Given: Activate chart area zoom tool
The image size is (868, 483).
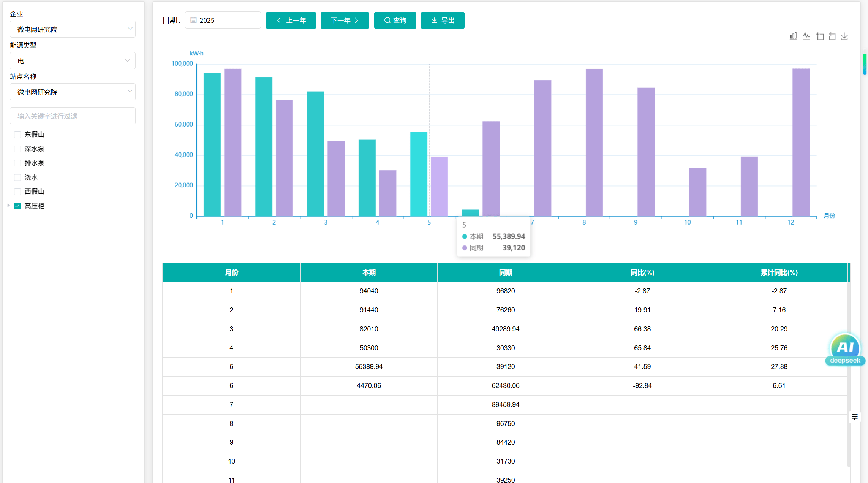Looking at the screenshot, I should click(820, 36).
